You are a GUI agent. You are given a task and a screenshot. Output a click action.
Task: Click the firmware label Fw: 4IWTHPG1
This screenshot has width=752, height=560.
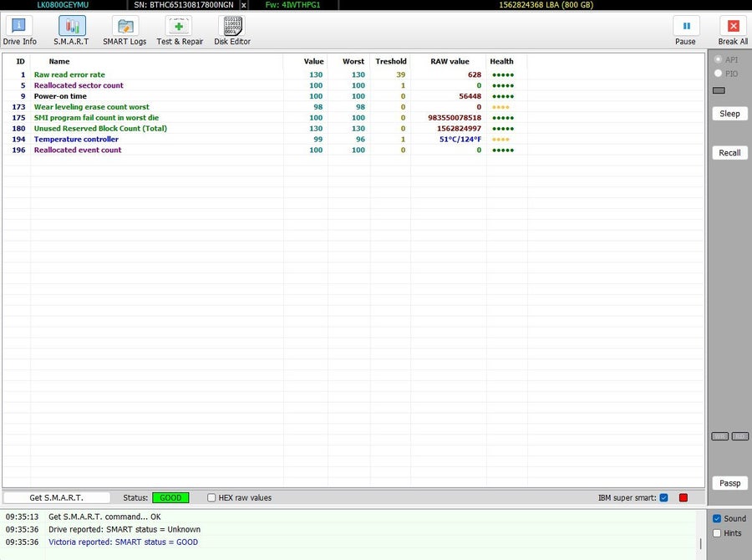point(292,5)
